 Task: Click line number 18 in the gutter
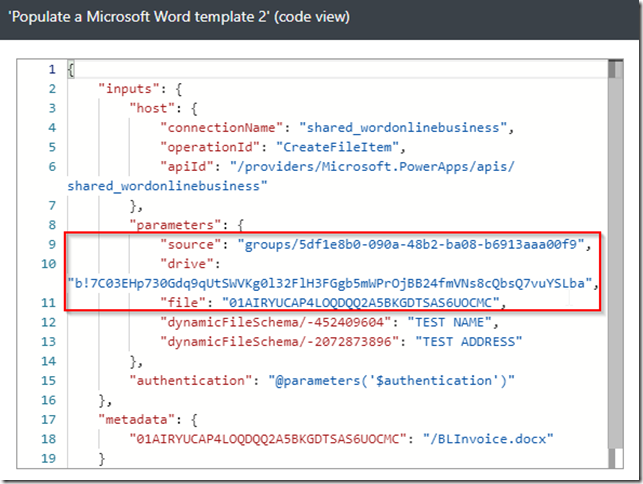(48, 439)
